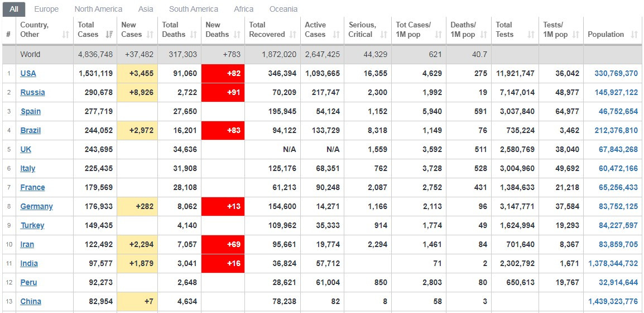Sort by Population arrow icon

635,35
